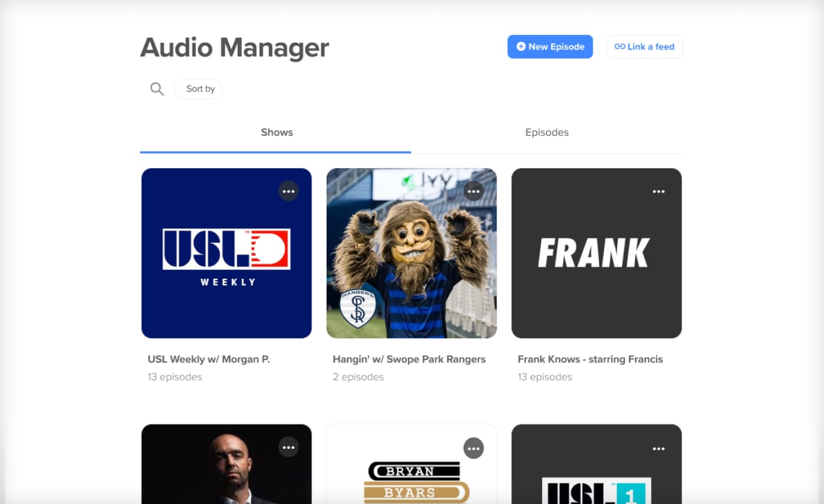Image resolution: width=824 pixels, height=504 pixels.
Task: Open more options on Frank Knows card
Action: 659,191
